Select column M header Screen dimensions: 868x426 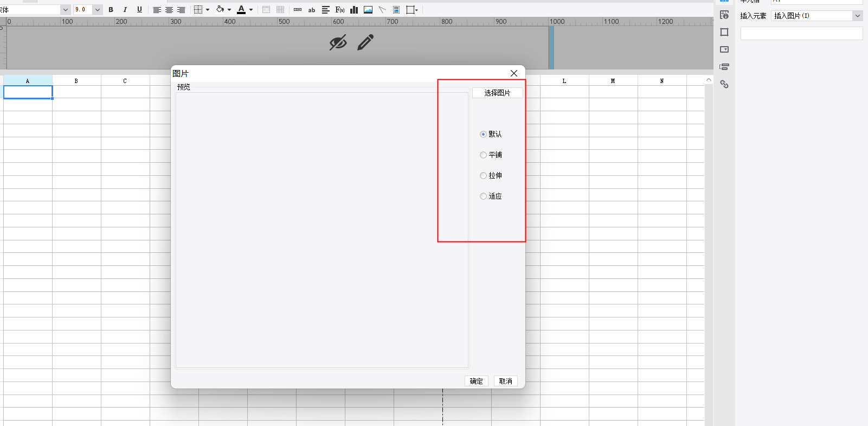613,81
